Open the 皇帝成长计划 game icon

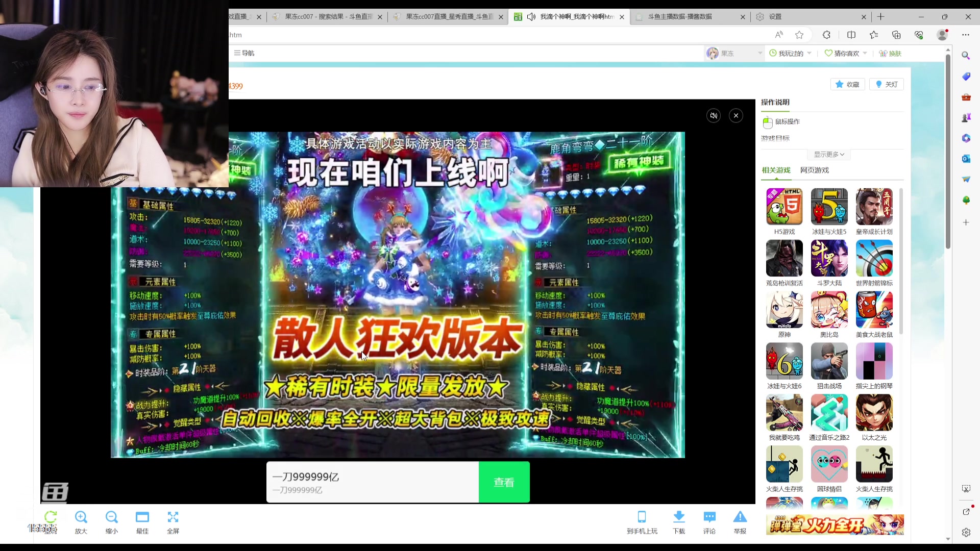874,207
